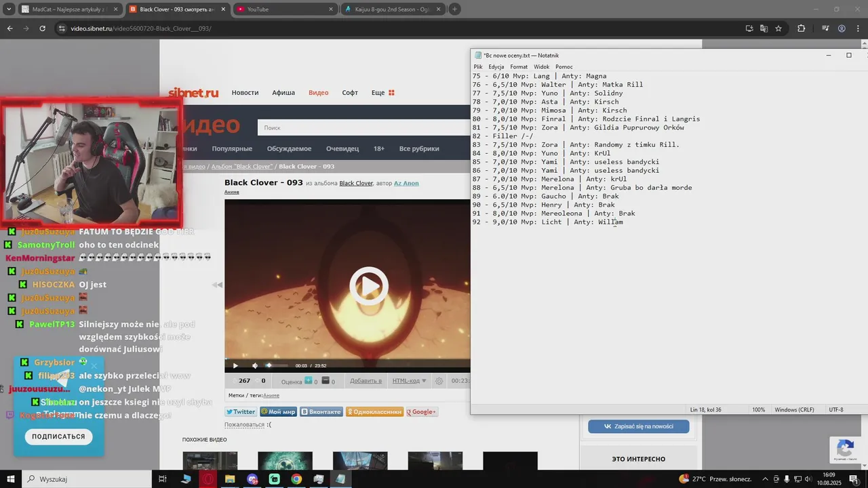
Task: Open the Pomoc menu in Notatnik
Action: point(564,66)
